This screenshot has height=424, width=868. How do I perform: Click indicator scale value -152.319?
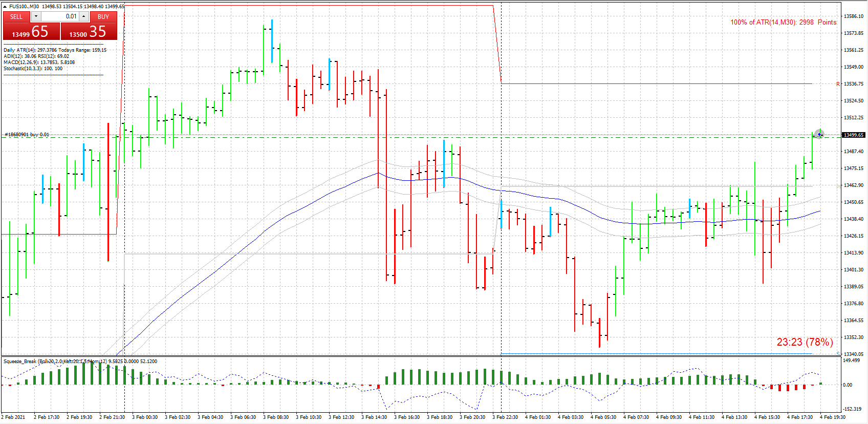point(852,409)
